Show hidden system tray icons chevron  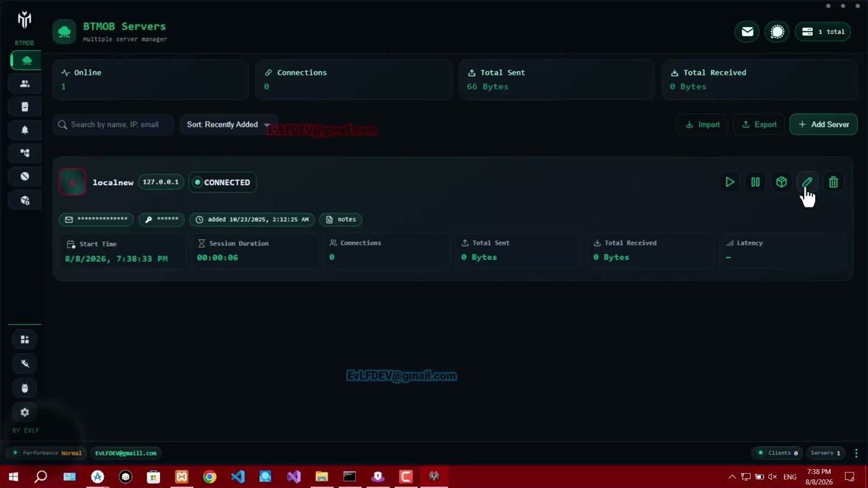[x=732, y=477]
